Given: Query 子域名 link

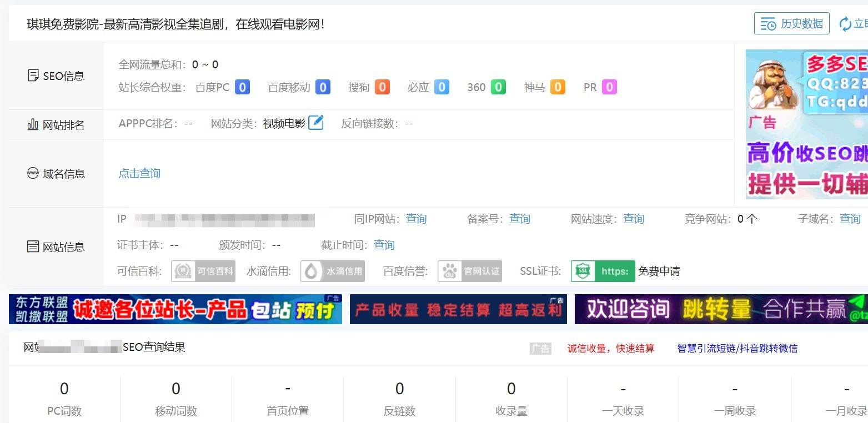Looking at the screenshot, I should 850,219.
